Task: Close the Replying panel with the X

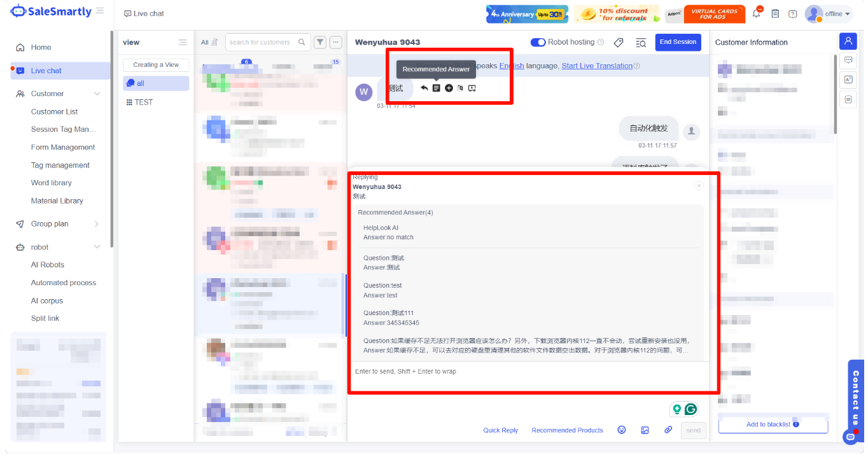Action: point(699,186)
